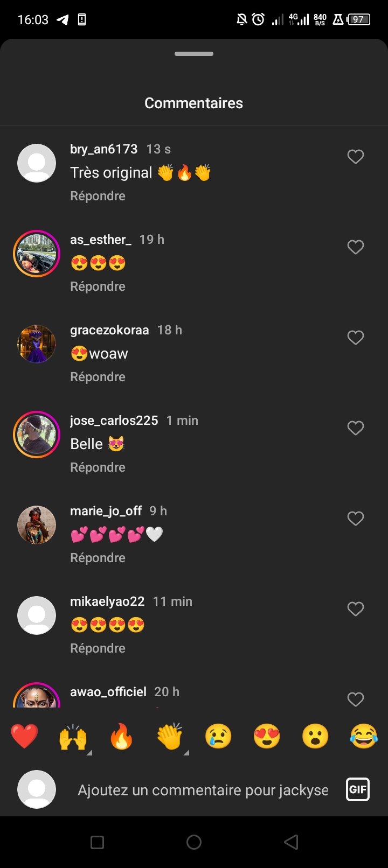Image resolution: width=388 pixels, height=868 pixels.
Task: Open mikaelyao22's profile via username
Action: click(107, 601)
